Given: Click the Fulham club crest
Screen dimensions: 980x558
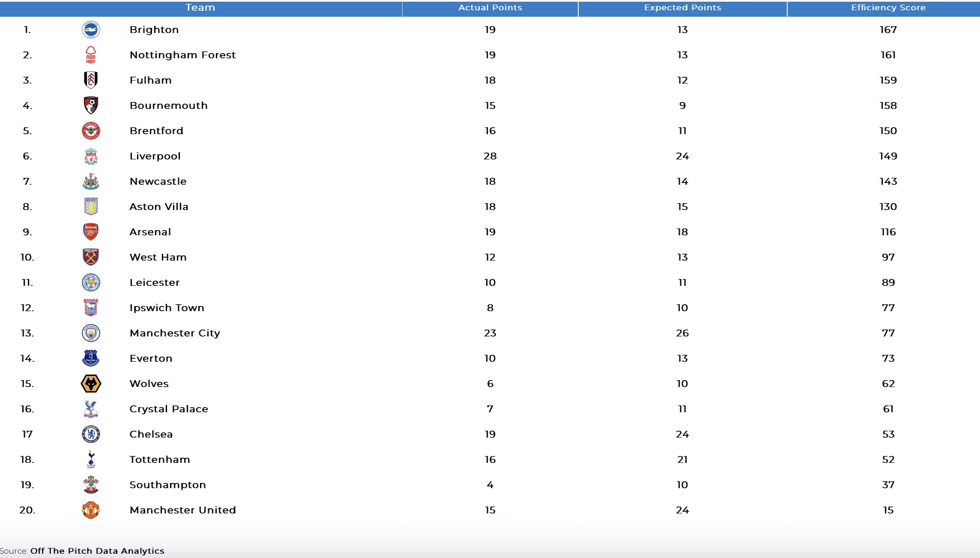Looking at the screenshot, I should 91,80.
